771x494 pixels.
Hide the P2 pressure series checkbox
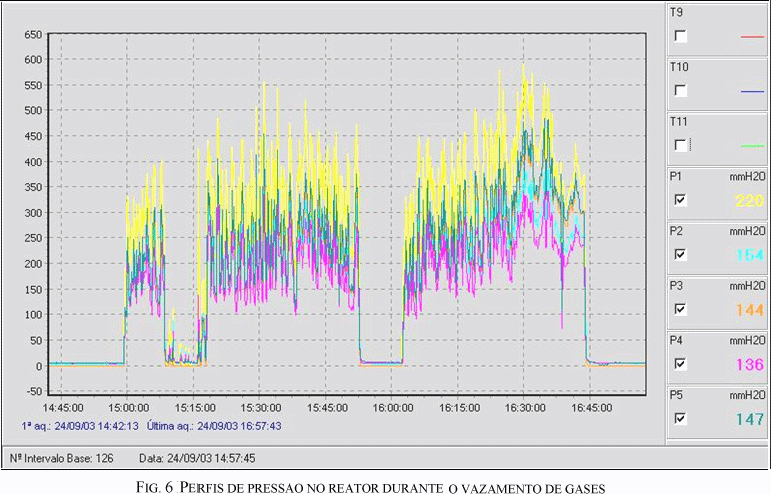pos(681,255)
